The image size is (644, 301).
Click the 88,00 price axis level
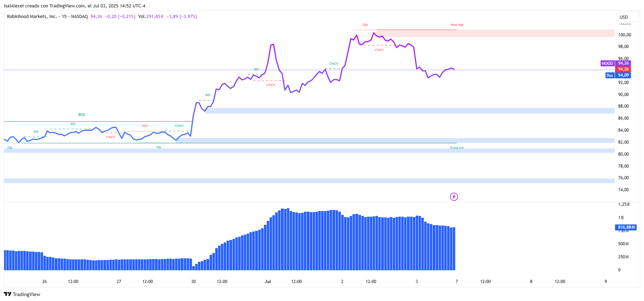(x=624, y=106)
